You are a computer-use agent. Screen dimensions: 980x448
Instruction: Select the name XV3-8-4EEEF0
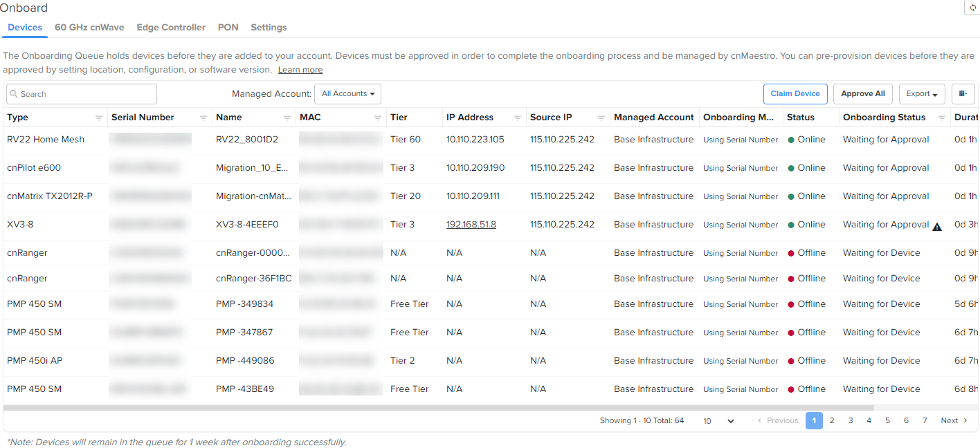tap(247, 225)
